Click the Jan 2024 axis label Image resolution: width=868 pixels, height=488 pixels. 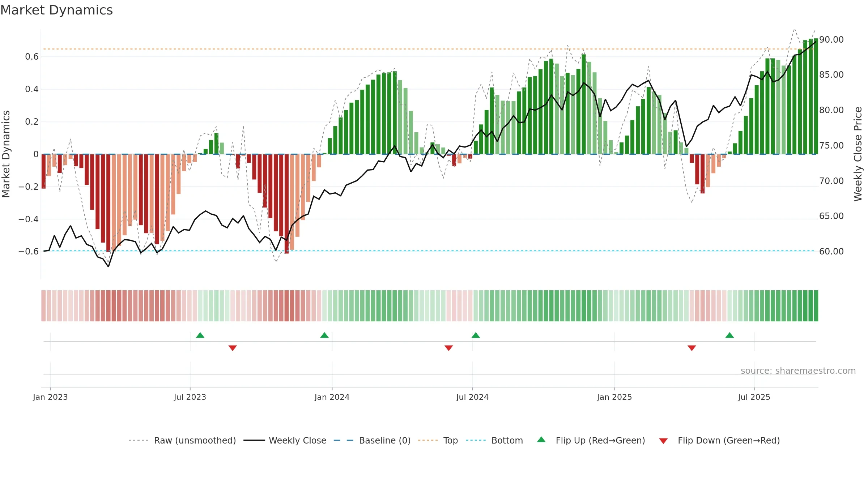(332, 397)
